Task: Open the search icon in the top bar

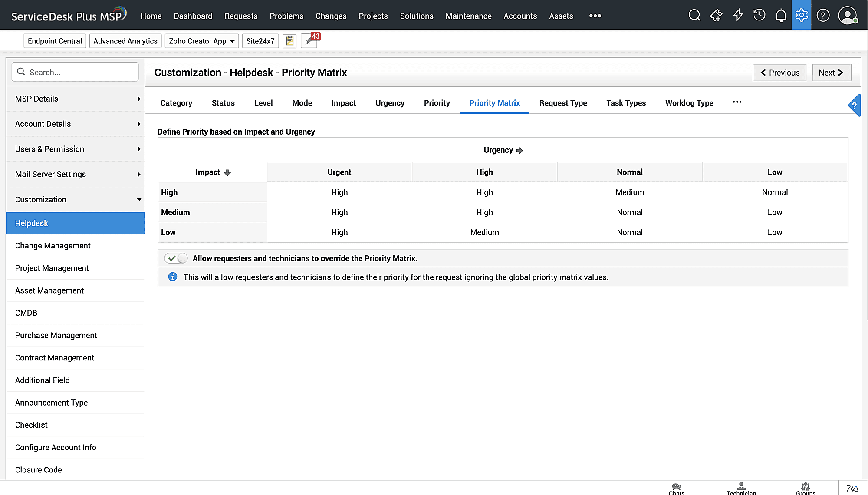Action: tap(694, 15)
